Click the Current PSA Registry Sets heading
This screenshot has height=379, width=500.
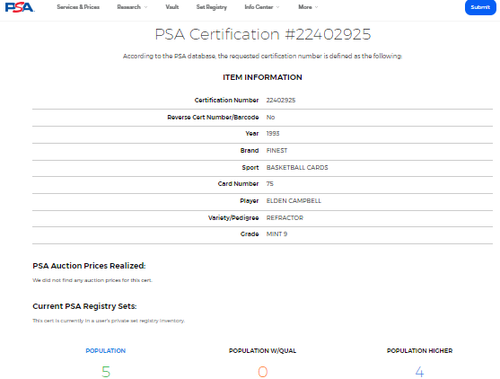tap(85, 306)
